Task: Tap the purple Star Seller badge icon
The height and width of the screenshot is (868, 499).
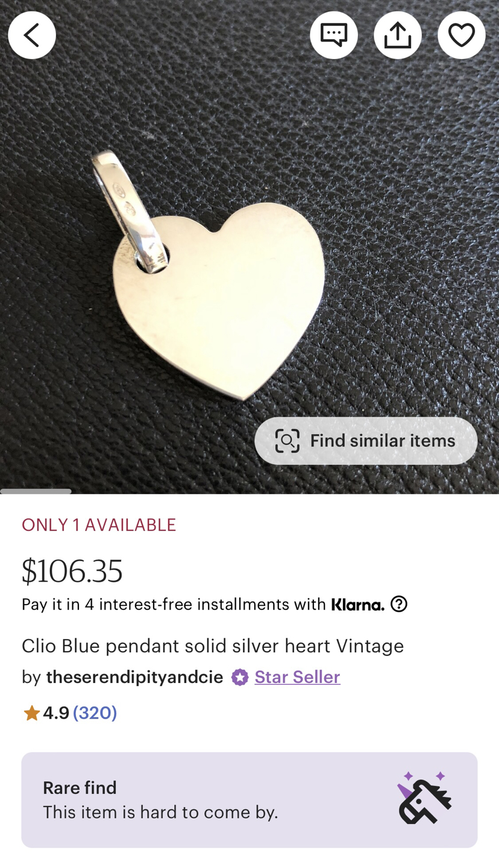Action: [240, 677]
